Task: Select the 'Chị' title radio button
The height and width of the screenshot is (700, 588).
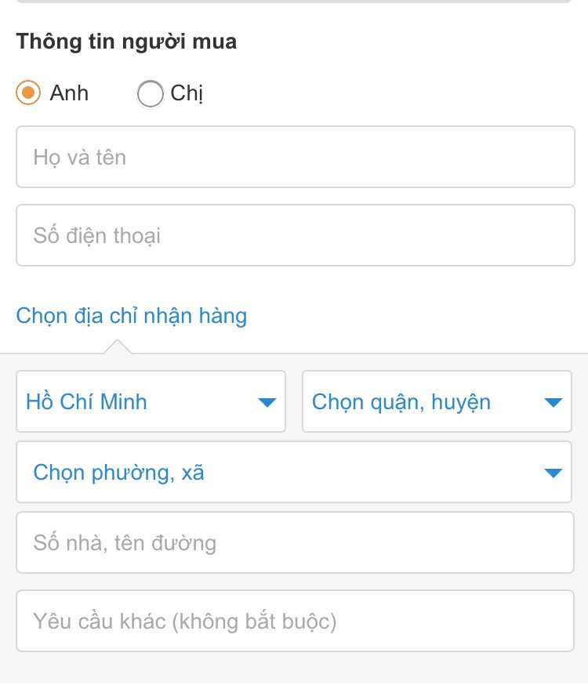Action: (149, 94)
